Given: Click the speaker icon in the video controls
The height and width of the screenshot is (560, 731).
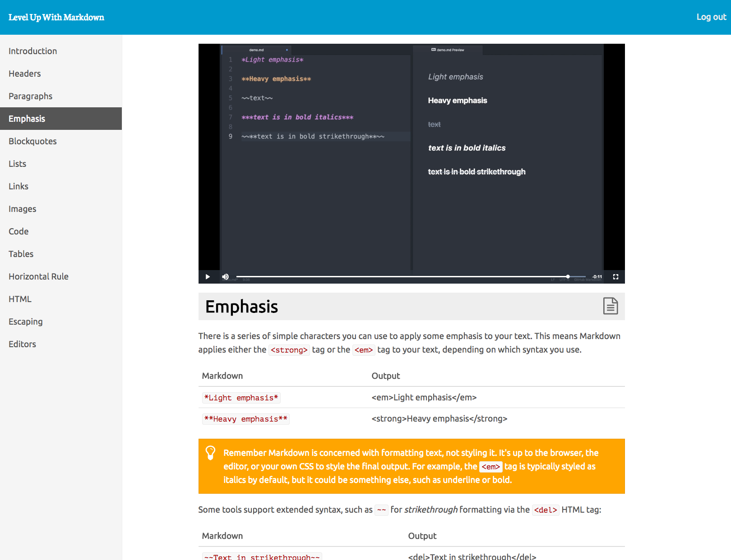Looking at the screenshot, I should click(225, 276).
